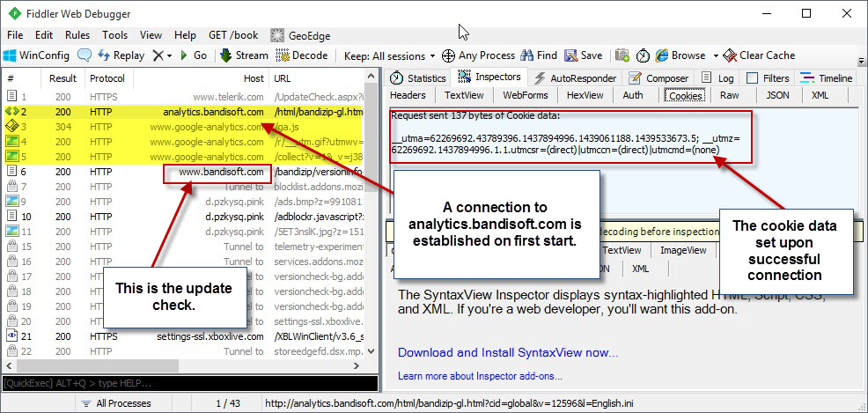Click the green arrows icon of session 2
The height and width of the screenshot is (413, 868).
click(x=12, y=112)
